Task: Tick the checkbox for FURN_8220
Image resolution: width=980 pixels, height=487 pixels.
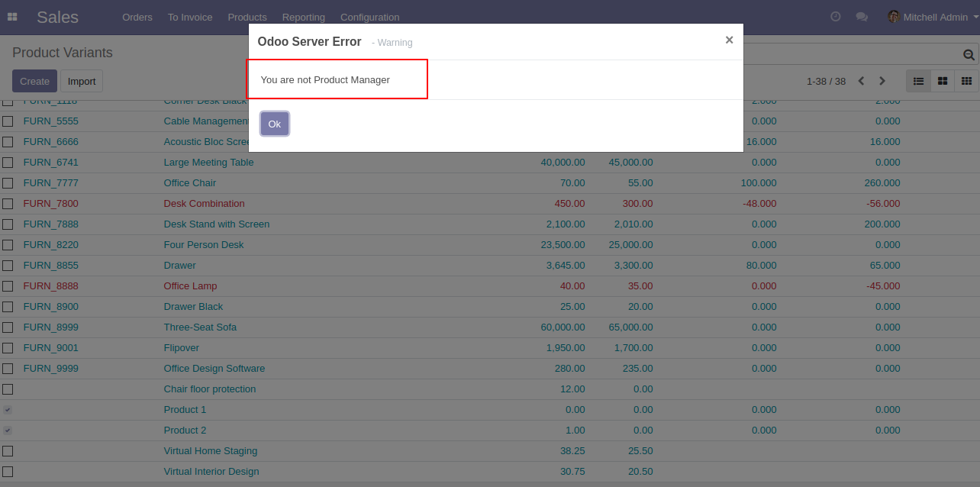Action: pyautogui.click(x=8, y=245)
